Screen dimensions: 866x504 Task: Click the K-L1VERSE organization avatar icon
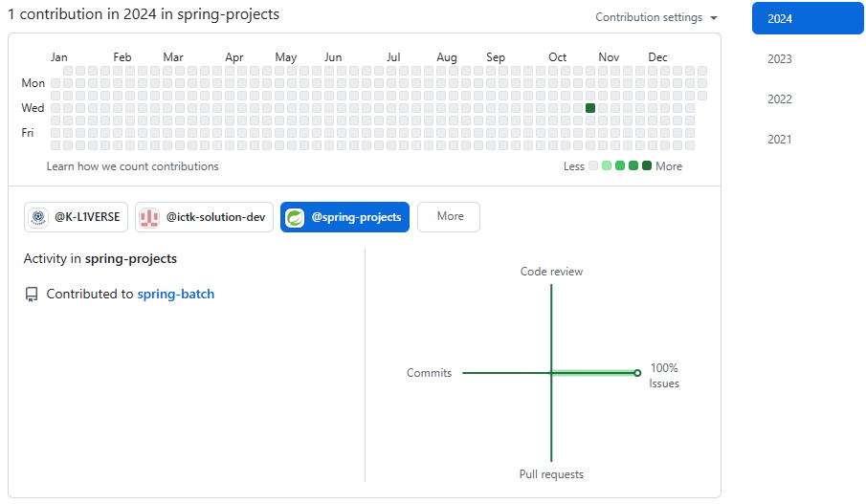tap(38, 217)
